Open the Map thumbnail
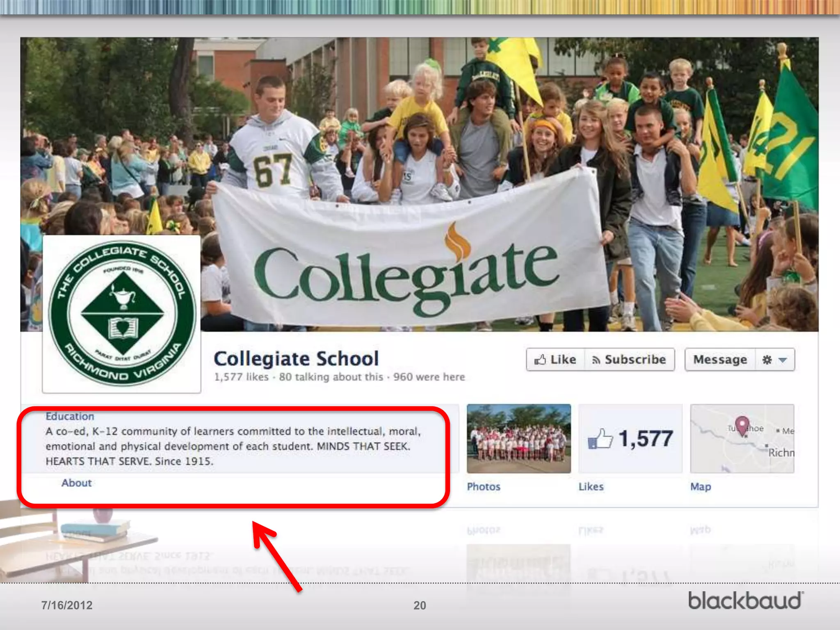 tap(742, 447)
